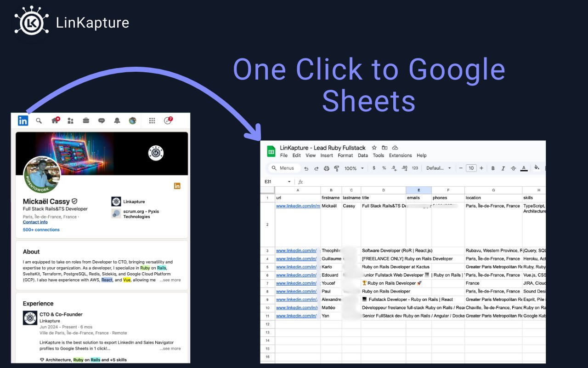Open the zoom 100% dropdown
This screenshot has width=588, height=368.
(354, 168)
